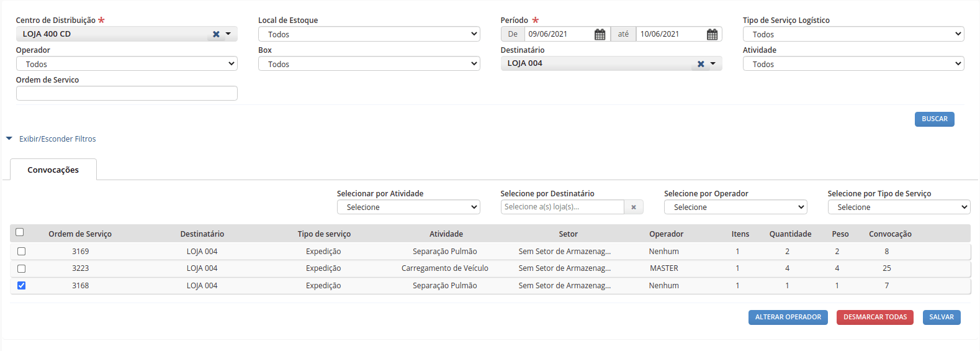Check the row for order 3169
Image resolution: width=980 pixels, height=351 pixels.
pos(22,252)
